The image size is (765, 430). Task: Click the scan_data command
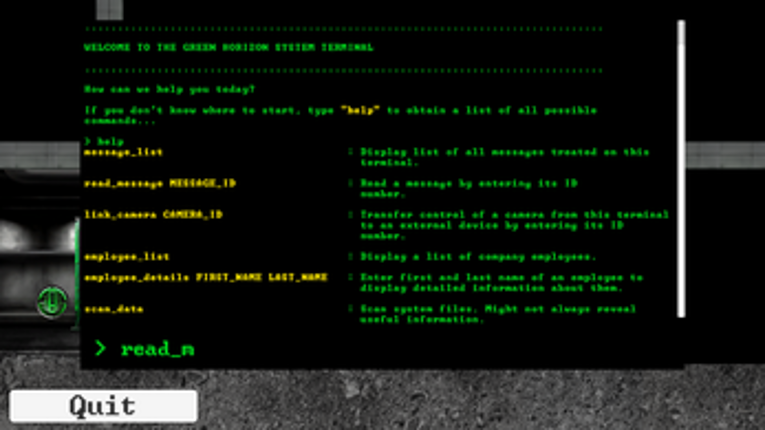coord(113,309)
